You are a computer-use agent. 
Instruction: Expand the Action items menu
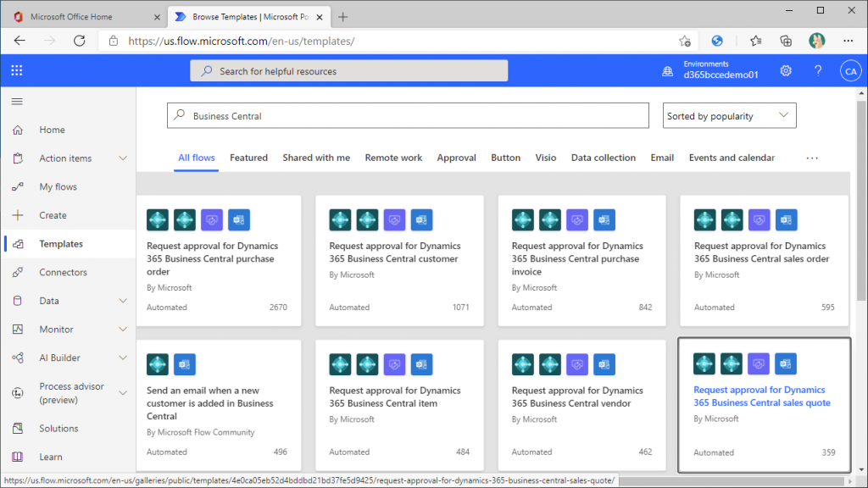pos(123,158)
